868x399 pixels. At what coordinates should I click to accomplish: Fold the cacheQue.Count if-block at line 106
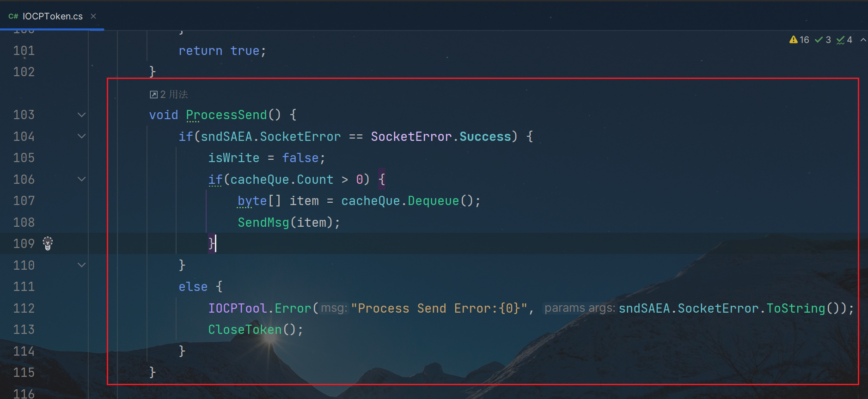click(x=82, y=179)
